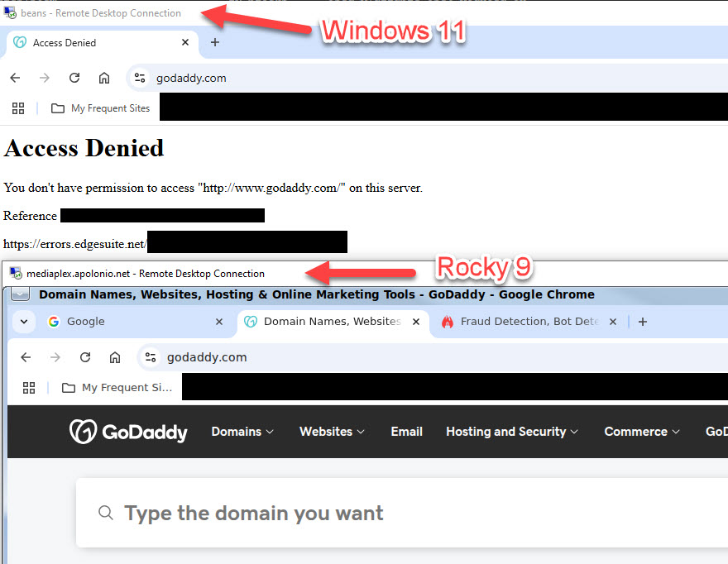View site information in Access Denied window
This screenshot has height=564, width=728.
140,78
